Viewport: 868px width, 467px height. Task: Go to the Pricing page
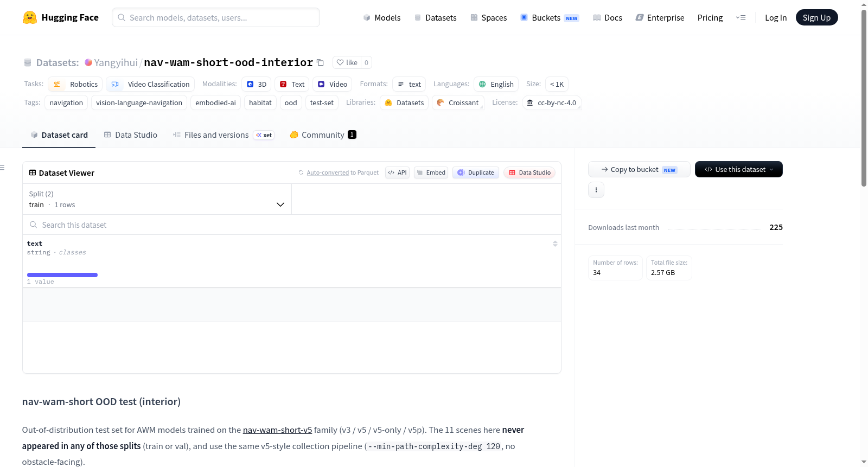pyautogui.click(x=710, y=17)
